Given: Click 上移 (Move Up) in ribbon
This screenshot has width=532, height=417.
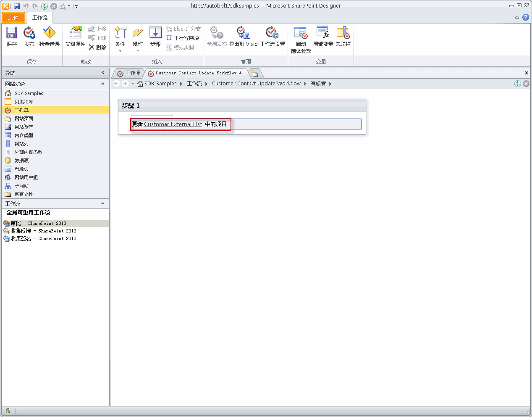Looking at the screenshot, I should click(97, 29).
